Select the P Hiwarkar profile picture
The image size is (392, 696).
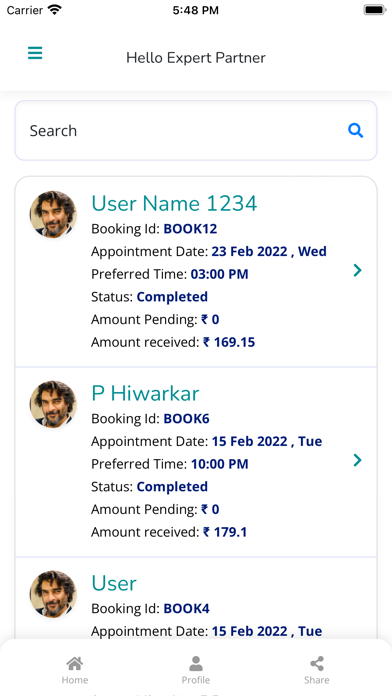[53, 404]
